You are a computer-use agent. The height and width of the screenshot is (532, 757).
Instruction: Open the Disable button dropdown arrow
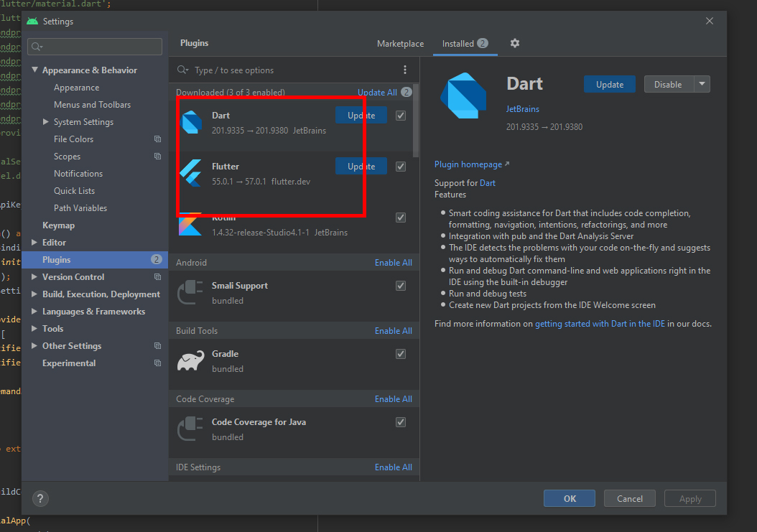click(x=702, y=84)
